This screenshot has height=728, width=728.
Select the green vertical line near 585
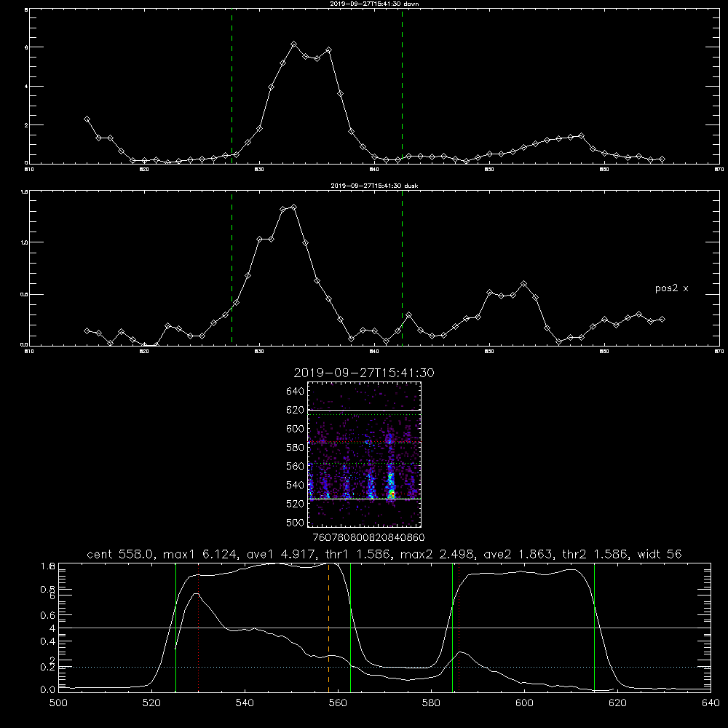(x=452, y=628)
